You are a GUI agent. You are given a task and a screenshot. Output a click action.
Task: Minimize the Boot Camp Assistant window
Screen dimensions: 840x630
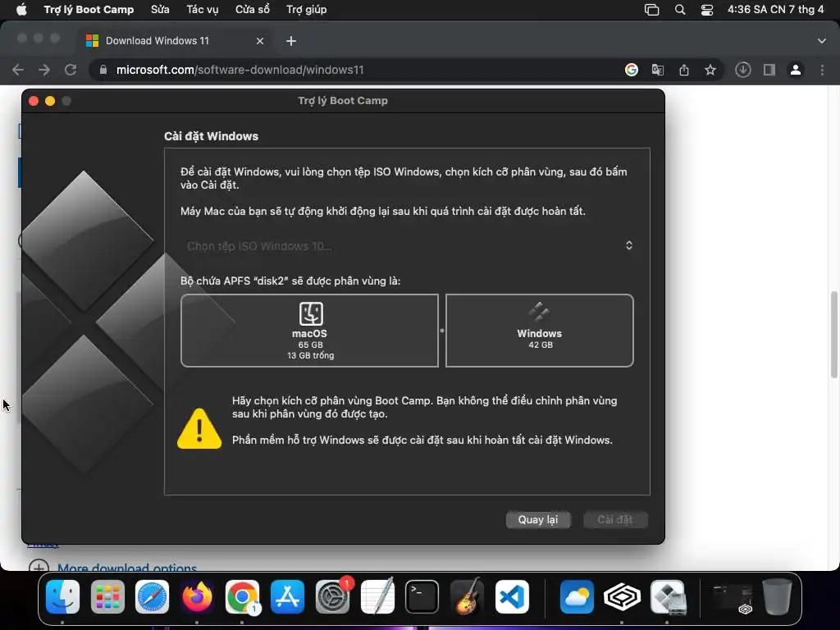tap(50, 101)
